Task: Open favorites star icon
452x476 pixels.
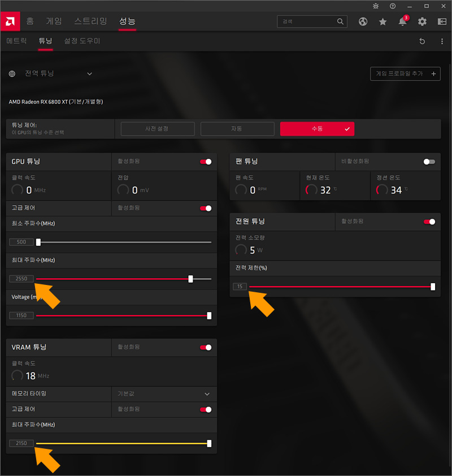Action: (x=383, y=21)
